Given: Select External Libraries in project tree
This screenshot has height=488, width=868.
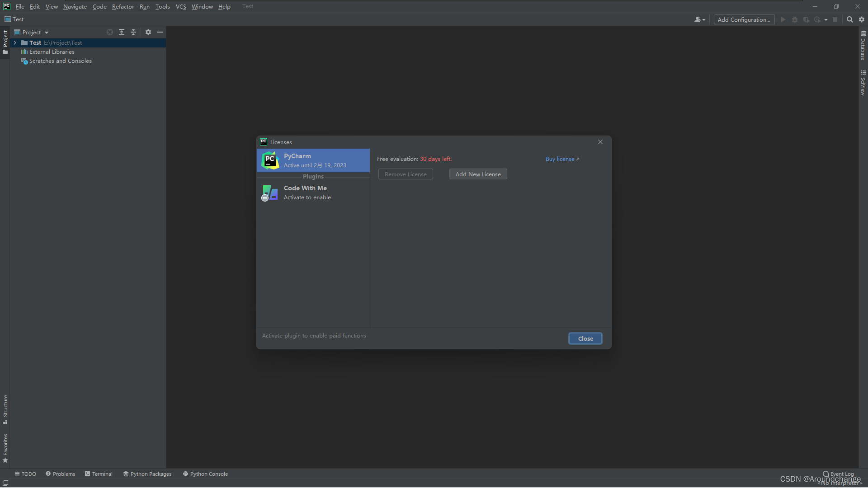Looking at the screenshot, I should click(52, 52).
